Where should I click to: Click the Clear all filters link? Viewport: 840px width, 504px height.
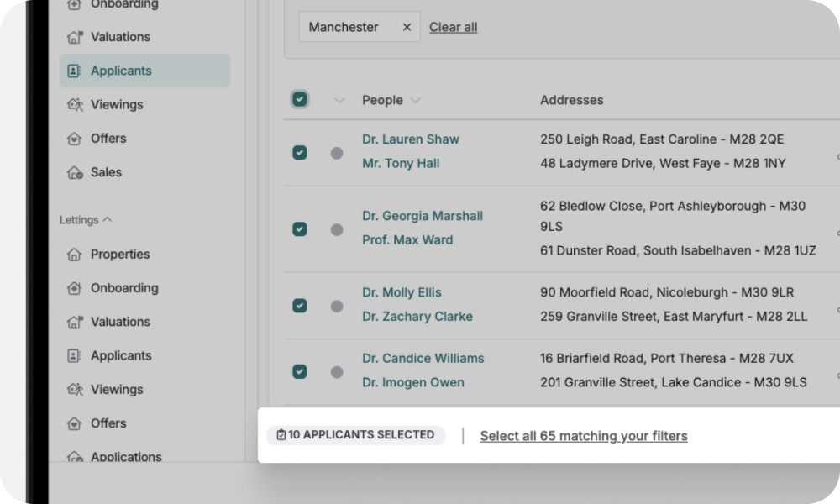pyautogui.click(x=453, y=26)
